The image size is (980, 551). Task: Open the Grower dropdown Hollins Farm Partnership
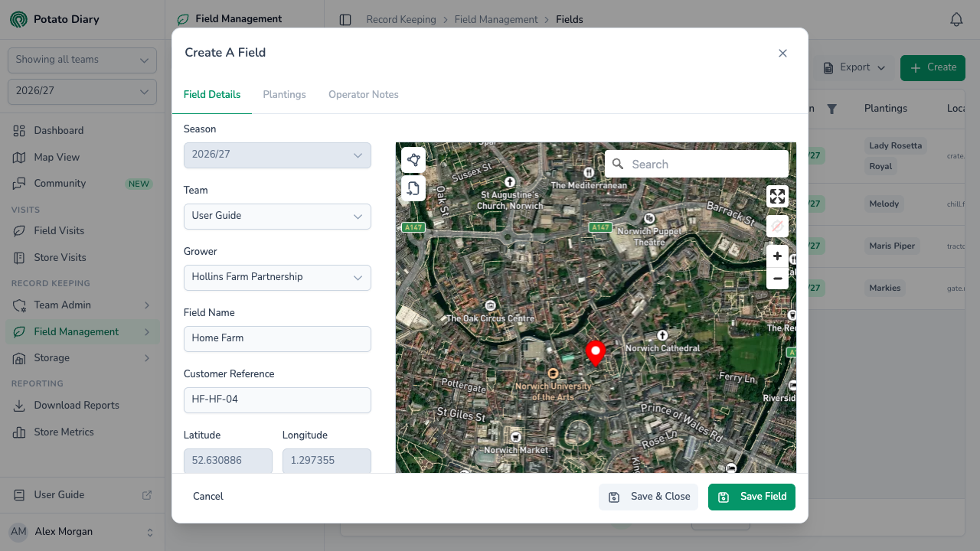277,277
